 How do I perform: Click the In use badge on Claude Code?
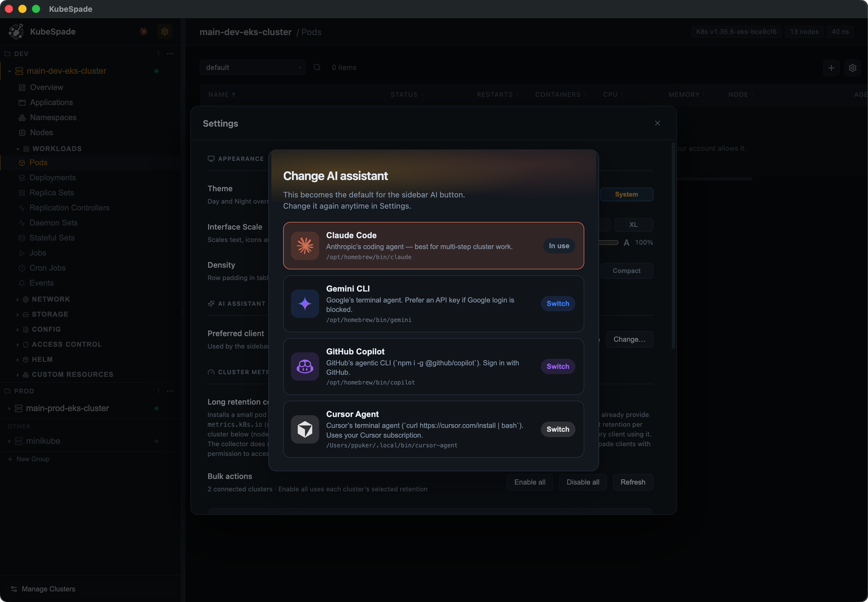(x=559, y=246)
